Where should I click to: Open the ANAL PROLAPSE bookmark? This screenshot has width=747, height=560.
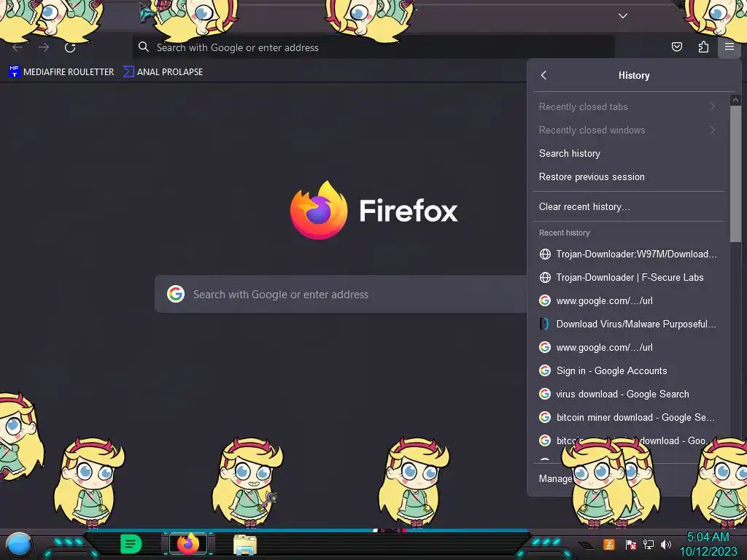point(163,72)
